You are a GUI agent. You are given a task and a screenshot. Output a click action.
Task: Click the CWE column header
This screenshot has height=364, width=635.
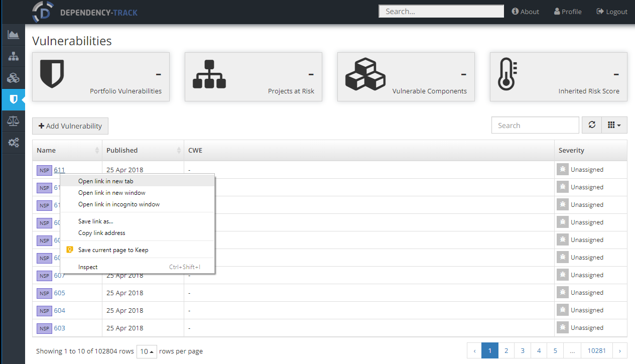coord(369,150)
